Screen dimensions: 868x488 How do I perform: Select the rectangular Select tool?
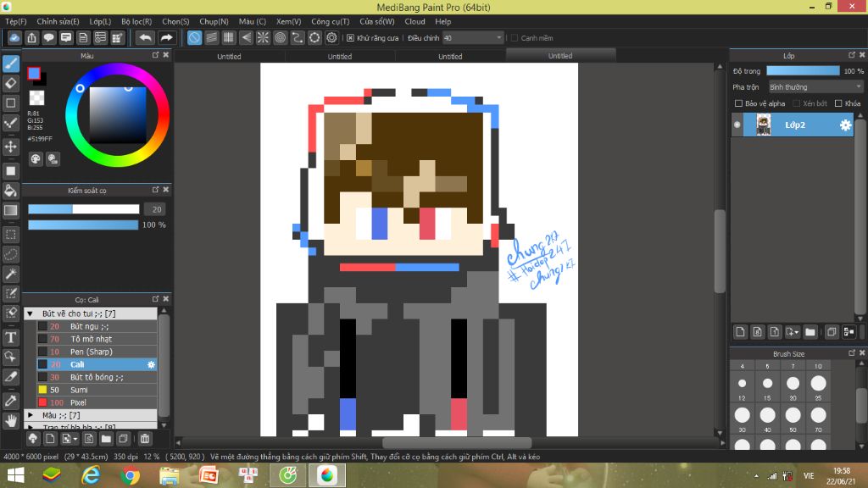[x=11, y=235]
